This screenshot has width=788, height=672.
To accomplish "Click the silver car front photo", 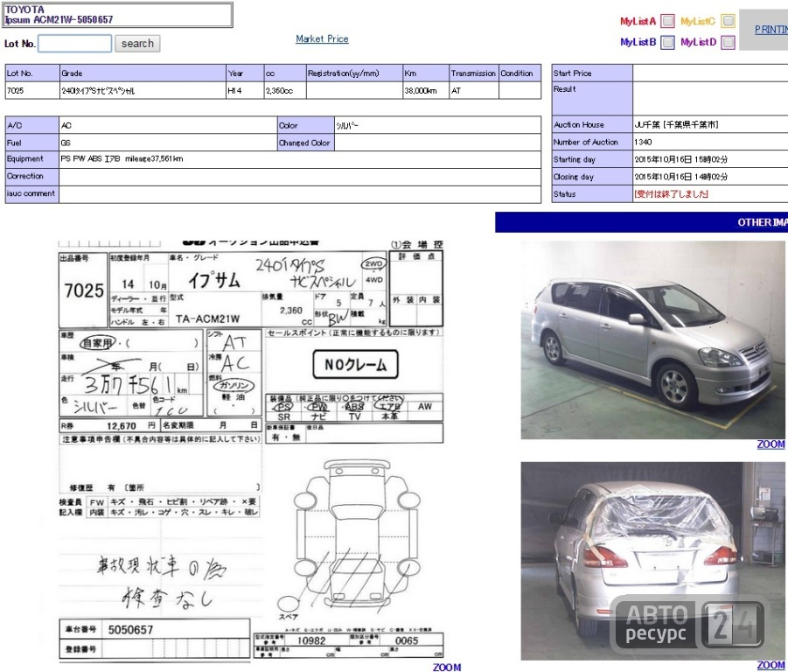I will point(652,339).
